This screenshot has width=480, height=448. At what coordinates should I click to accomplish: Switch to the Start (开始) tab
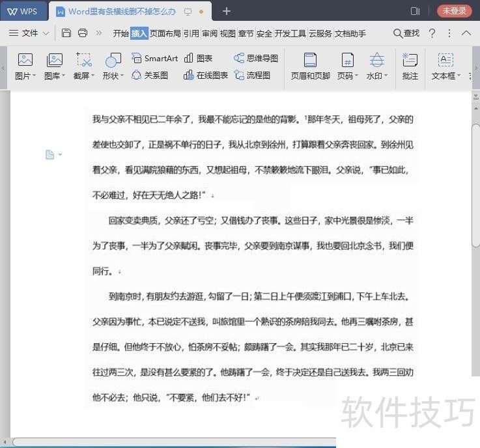[x=121, y=33]
